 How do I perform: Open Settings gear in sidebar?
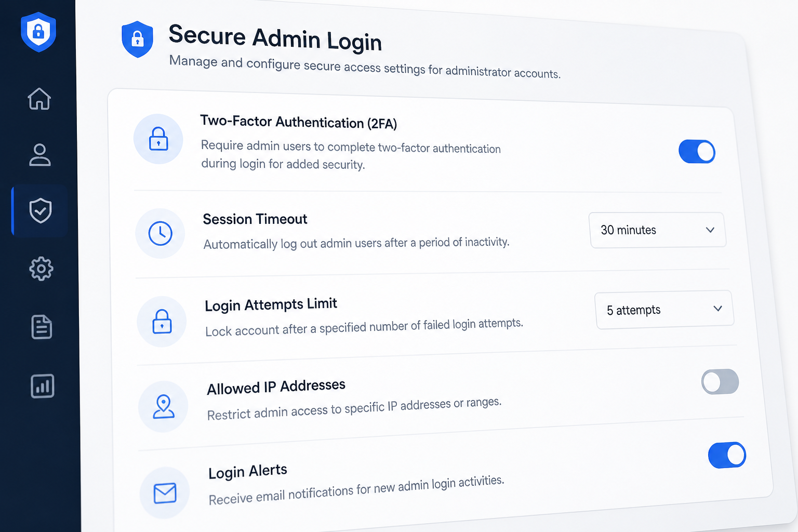click(41, 269)
